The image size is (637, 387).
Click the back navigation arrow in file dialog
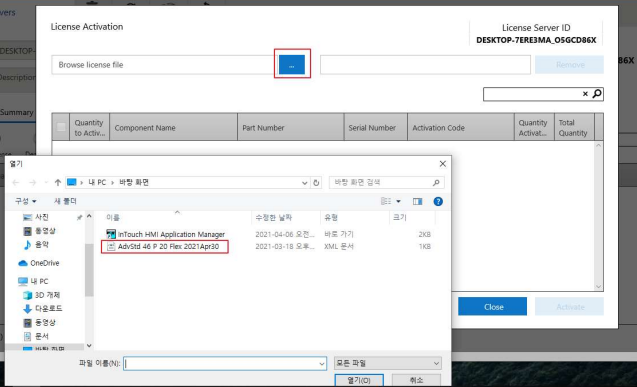coord(16,182)
